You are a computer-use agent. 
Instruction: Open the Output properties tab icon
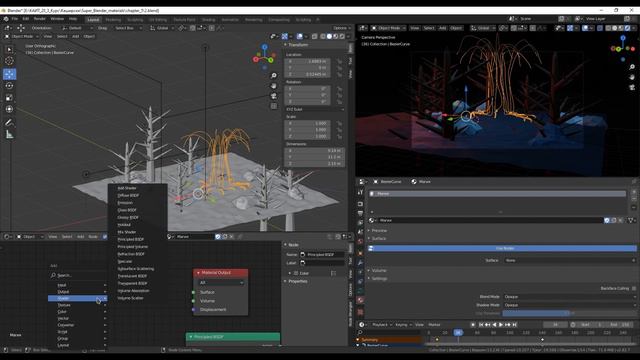click(x=360, y=213)
